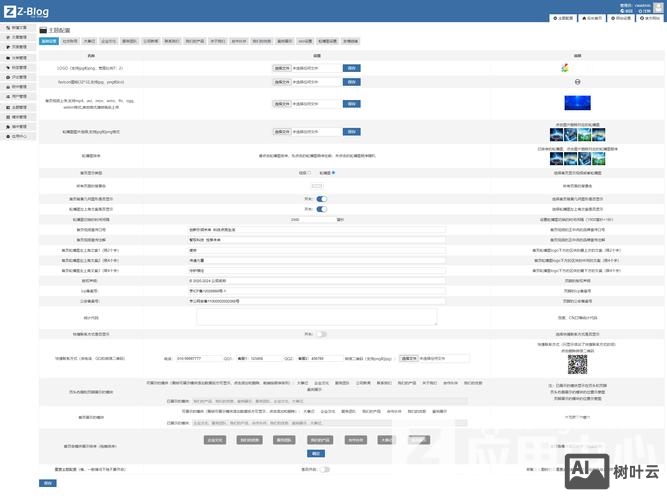Click 保存 button in the favicon row
The height and width of the screenshot is (500, 667).
[351, 82]
